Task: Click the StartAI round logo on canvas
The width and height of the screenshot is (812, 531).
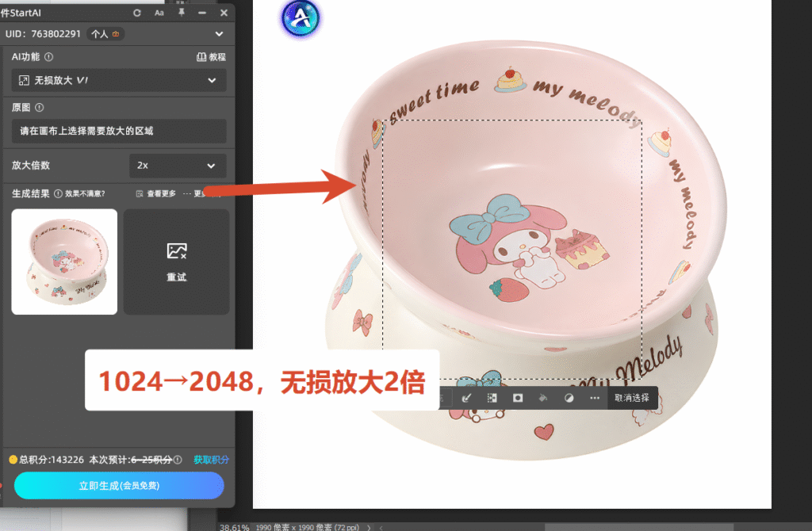Action: 301,18
